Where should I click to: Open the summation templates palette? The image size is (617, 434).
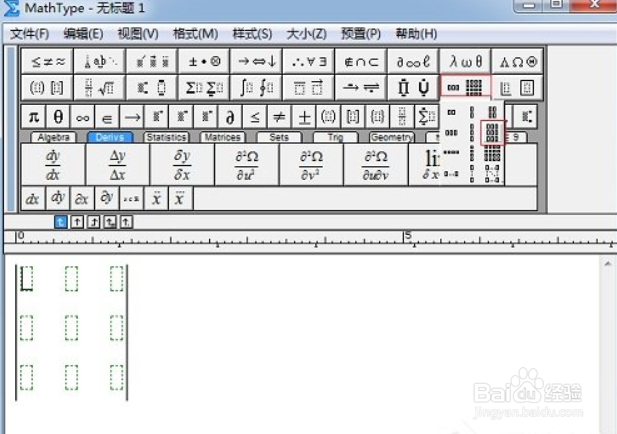pyautogui.click(x=204, y=87)
